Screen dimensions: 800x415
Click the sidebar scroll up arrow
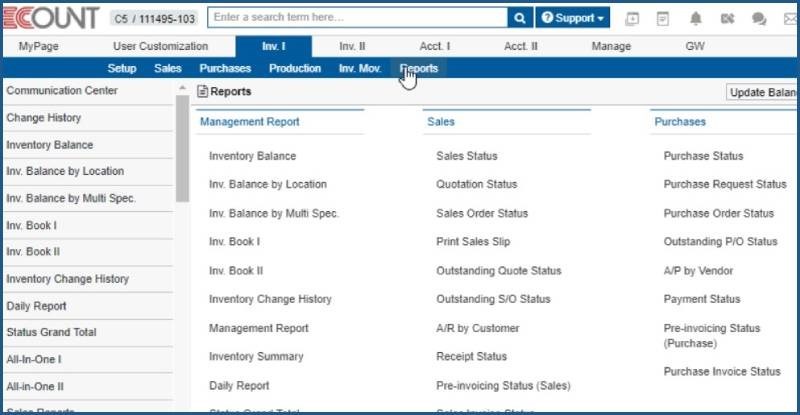click(x=182, y=88)
